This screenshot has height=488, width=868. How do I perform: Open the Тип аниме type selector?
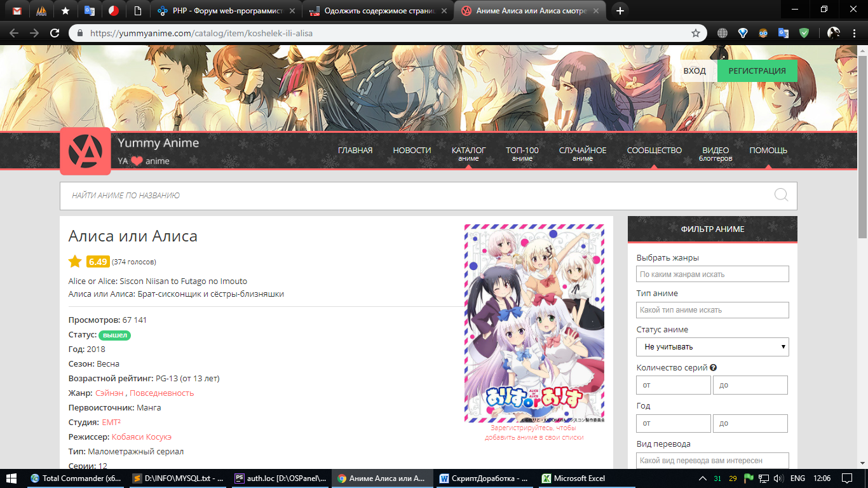point(712,310)
